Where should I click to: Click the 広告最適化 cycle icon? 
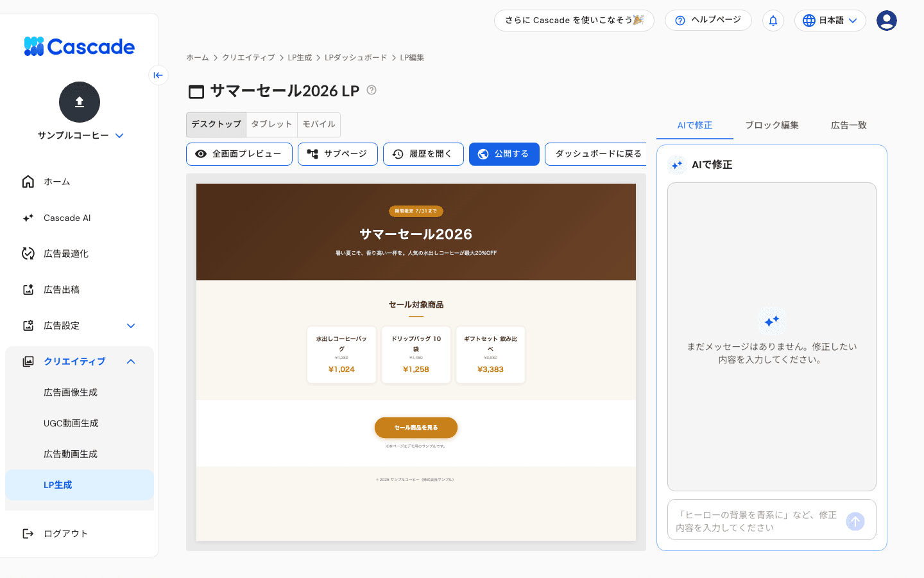tap(28, 254)
